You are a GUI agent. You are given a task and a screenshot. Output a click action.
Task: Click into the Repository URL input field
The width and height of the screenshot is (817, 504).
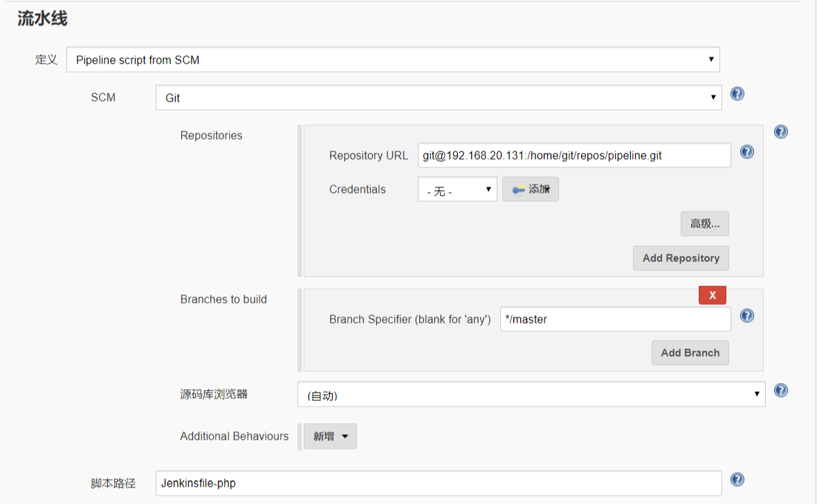coord(573,156)
